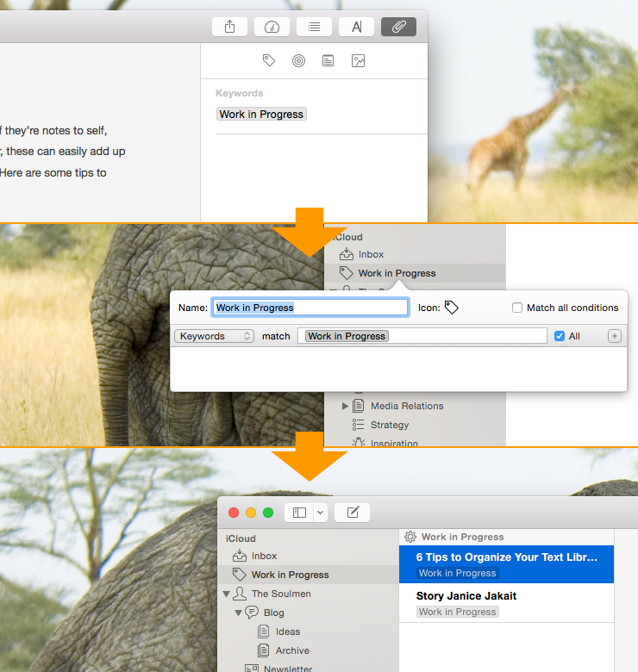The image size is (638, 672).
Task: Select the Blog group
Action: pyautogui.click(x=274, y=613)
